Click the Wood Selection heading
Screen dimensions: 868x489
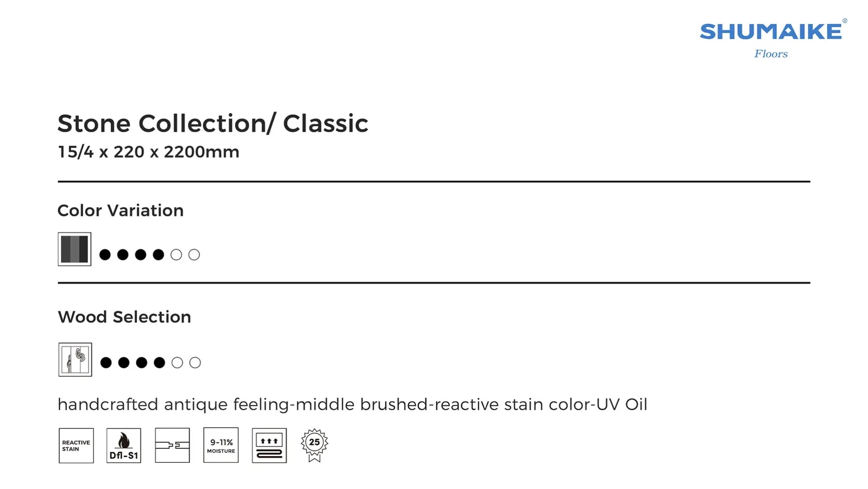point(124,317)
